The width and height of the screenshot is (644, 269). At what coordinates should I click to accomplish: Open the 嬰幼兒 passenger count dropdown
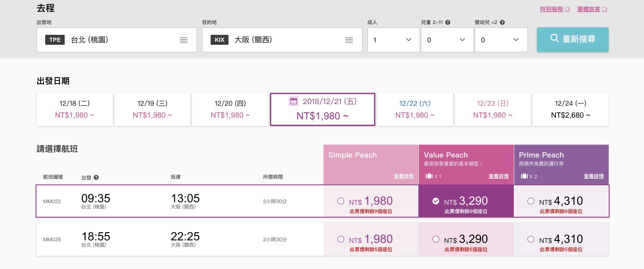coord(501,40)
